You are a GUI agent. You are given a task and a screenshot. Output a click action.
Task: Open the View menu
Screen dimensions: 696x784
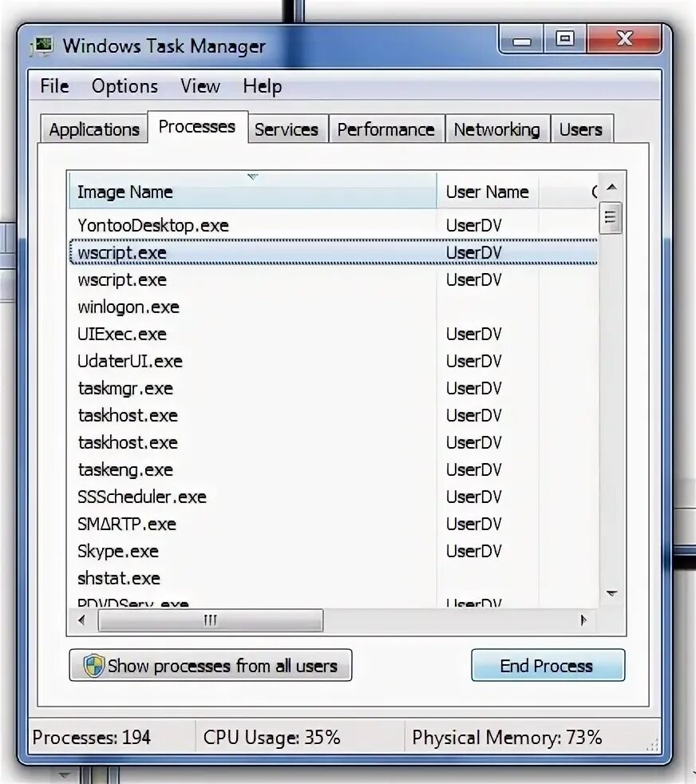click(x=200, y=86)
